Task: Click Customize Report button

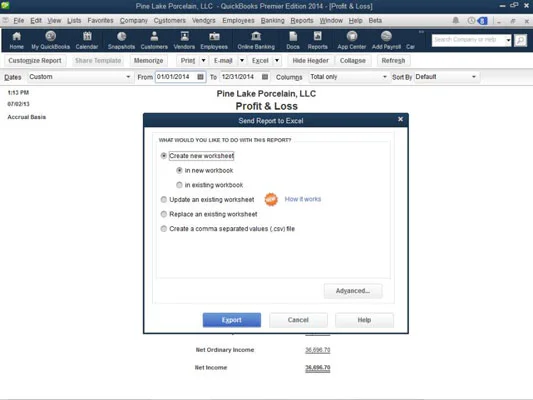Action: click(35, 60)
